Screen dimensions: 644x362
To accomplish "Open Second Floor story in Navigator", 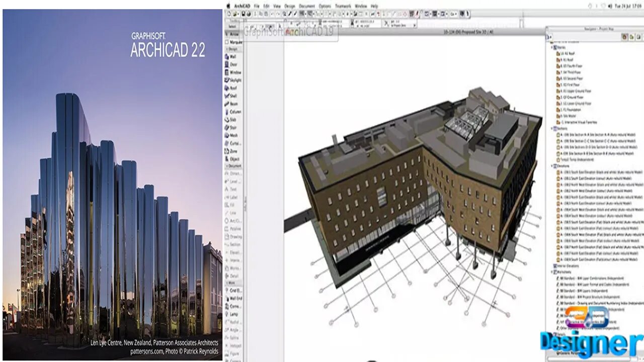I will pyautogui.click(x=570, y=78).
